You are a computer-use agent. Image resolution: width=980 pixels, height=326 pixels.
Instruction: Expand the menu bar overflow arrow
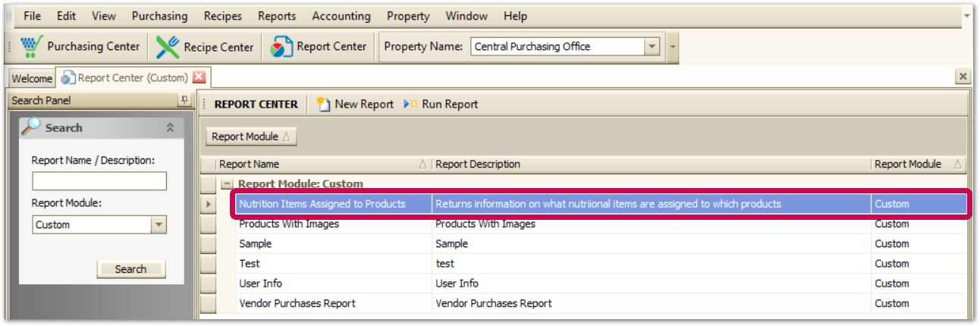[966, 15]
